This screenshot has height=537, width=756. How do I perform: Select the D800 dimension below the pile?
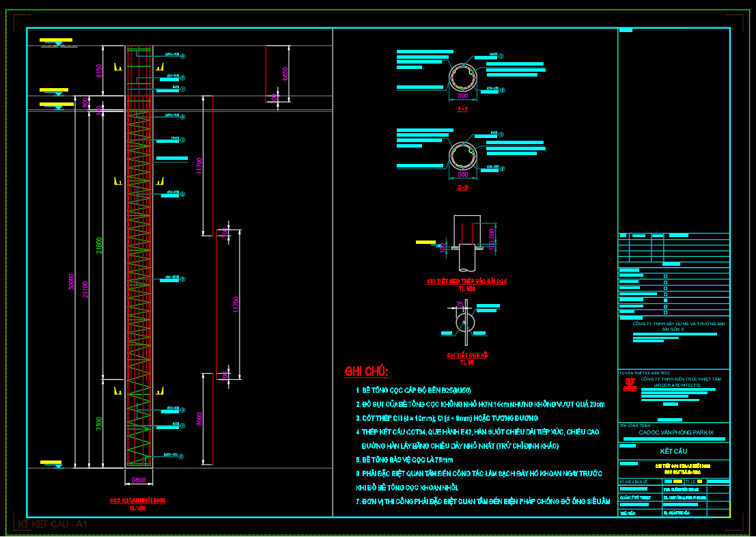(x=139, y=480)
